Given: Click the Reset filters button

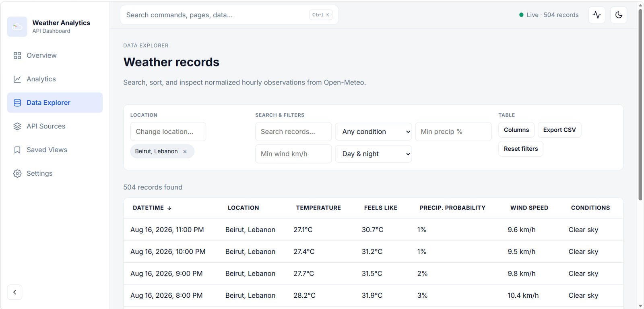Looking at the screenshot, I should click(521, 149).
